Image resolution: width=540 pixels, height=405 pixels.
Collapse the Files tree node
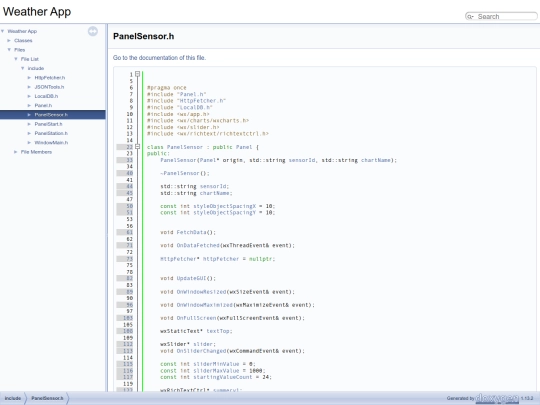(9, 50)
